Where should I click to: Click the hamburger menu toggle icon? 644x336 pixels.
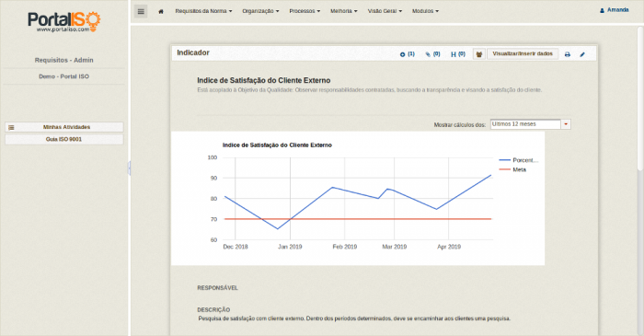pyautogui.click(x=141, y=11)
